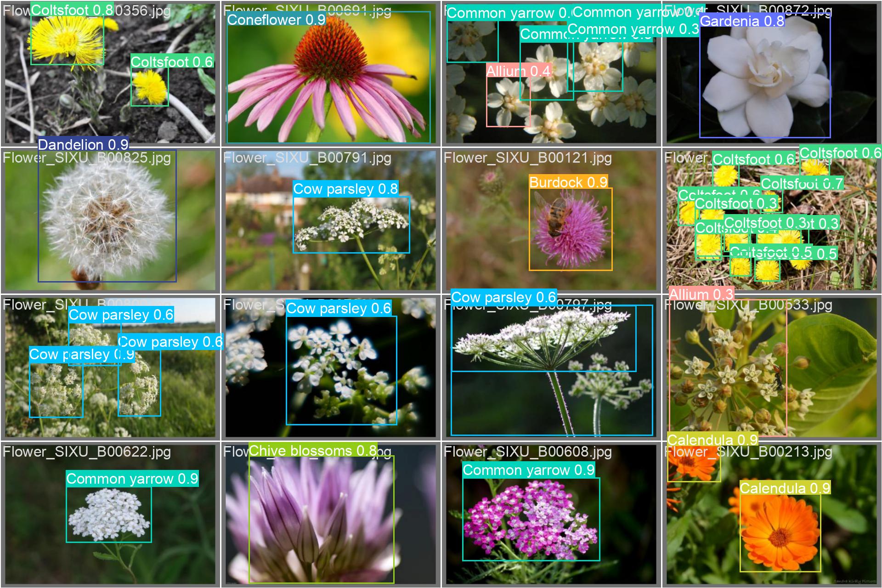The height and width of the screenshot is (588, 882).
Task: Click the Common yarrow 0.9 pink flower label
Action: coord(528,470)
